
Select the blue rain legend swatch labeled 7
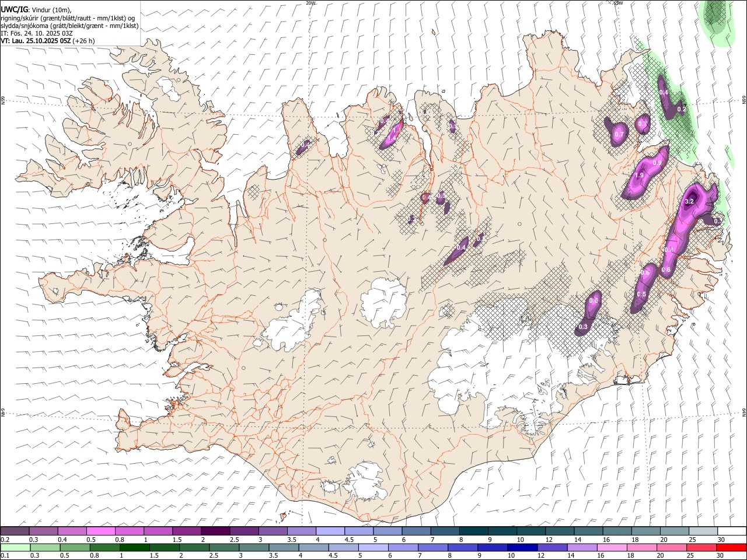click(432, 547)
